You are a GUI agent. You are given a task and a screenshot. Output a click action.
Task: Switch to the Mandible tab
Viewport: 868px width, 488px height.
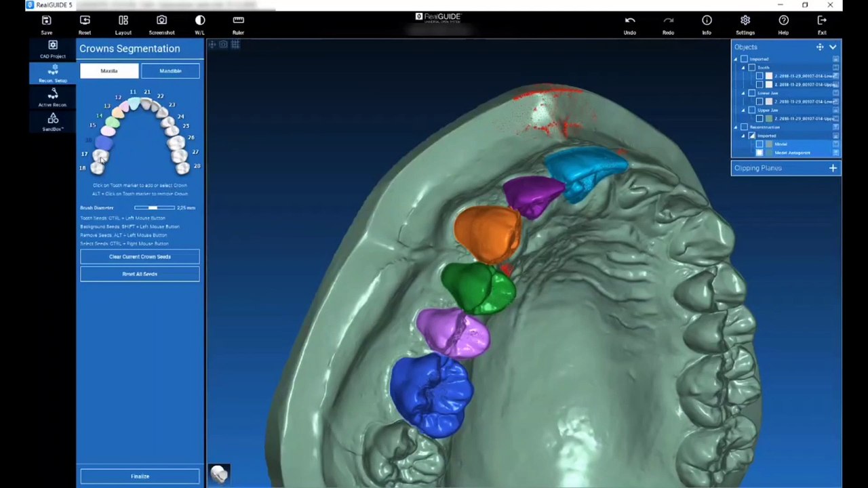[x=170, y=70]
